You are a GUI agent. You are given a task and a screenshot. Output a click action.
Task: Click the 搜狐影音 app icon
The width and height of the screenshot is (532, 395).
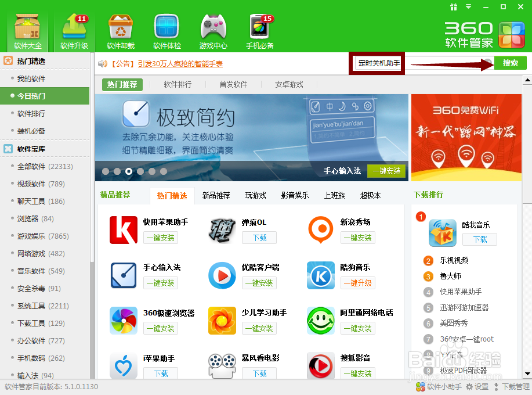tap(321, 366)
